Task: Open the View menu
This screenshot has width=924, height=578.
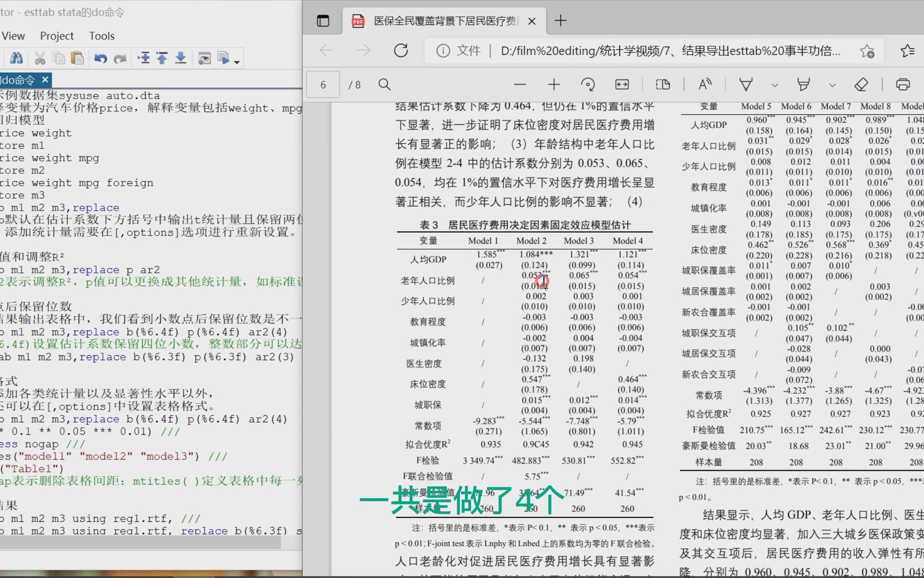Action: tap(13, 36)
